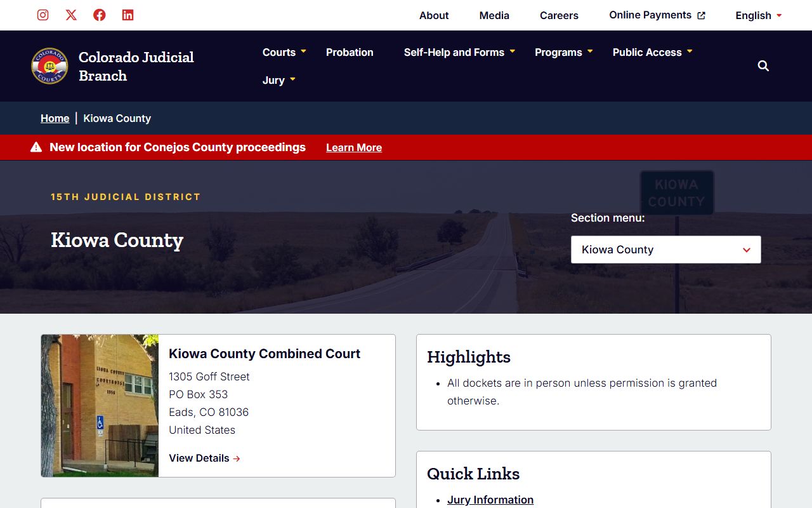Go to the Probation page
This screenshot has height=508, width=812.
tap(350, 52)
